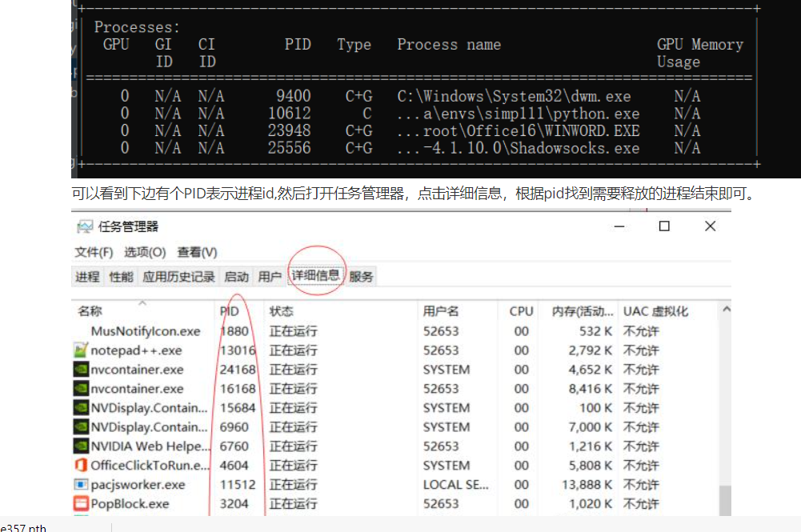Click the nvcontainer.exe icon with PID 24168
Viewport: 801px width, 532px height.
pyautogui.click(x=81, y=369)
